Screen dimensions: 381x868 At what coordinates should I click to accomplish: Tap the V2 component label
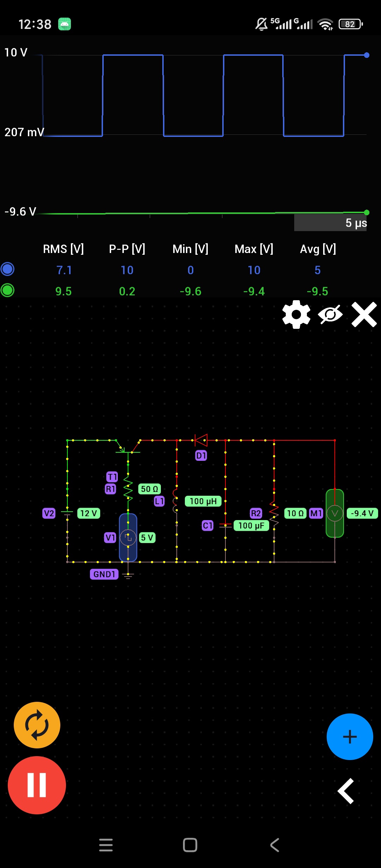point(49,513)
